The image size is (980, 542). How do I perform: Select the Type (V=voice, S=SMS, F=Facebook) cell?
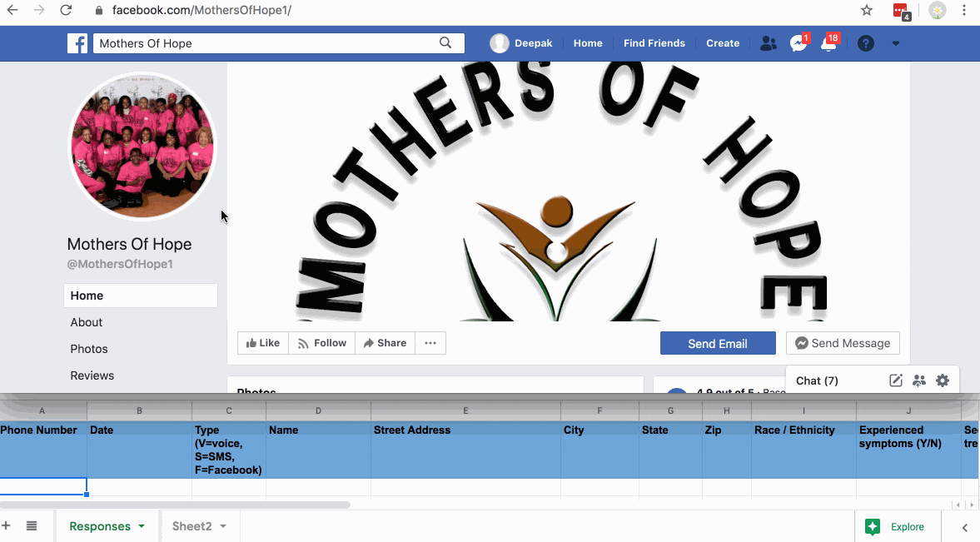click(229, 450)
